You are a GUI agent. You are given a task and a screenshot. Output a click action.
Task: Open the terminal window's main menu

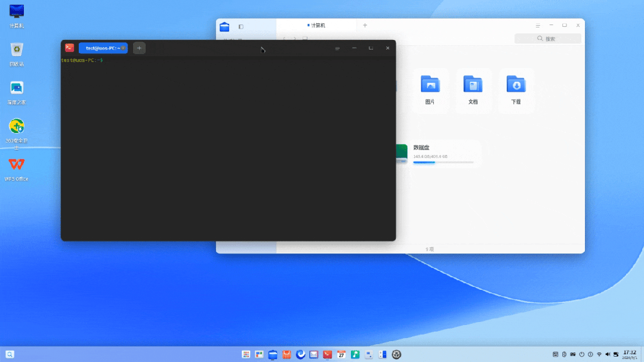[337, 48]
